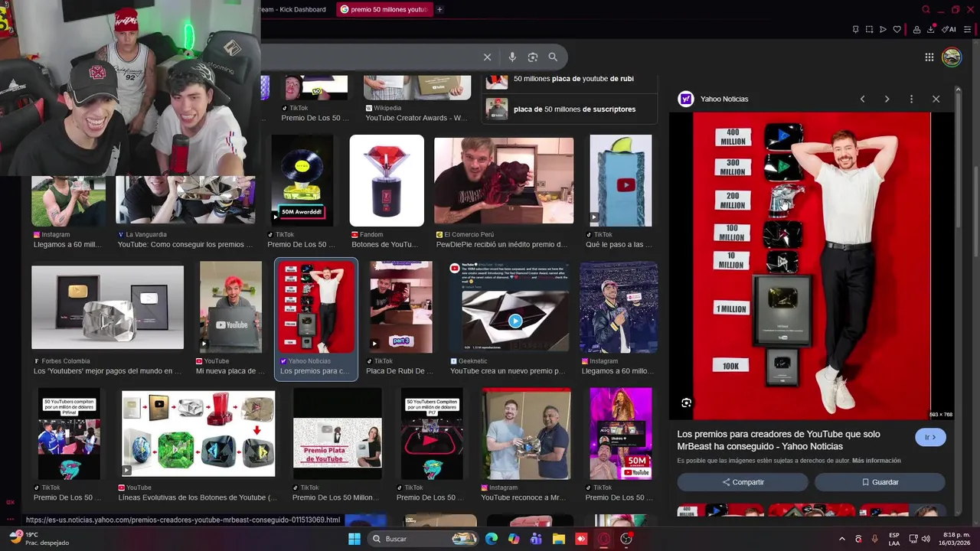Open the preview title 'Los premios para creadores de YouTube'
Viewport: 980px width, 551px height.
779,440
